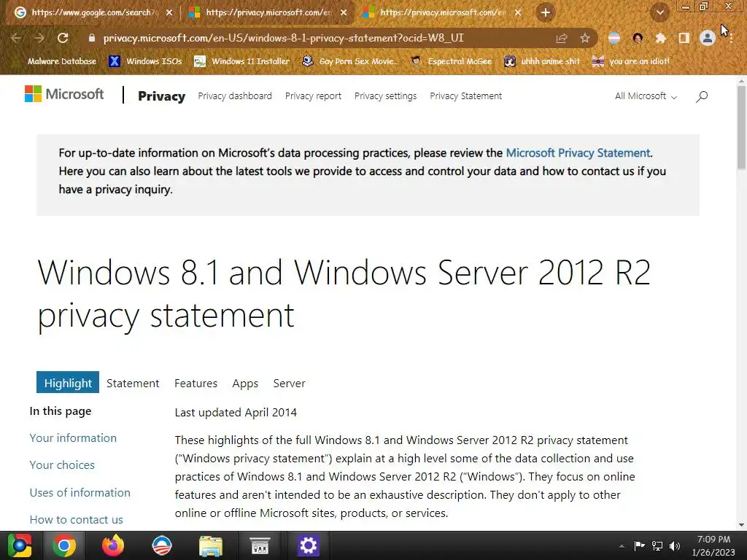Toggle the browser side panel
Image resolution: width=747 pixels, height=560 pixels.
[684, 38]
